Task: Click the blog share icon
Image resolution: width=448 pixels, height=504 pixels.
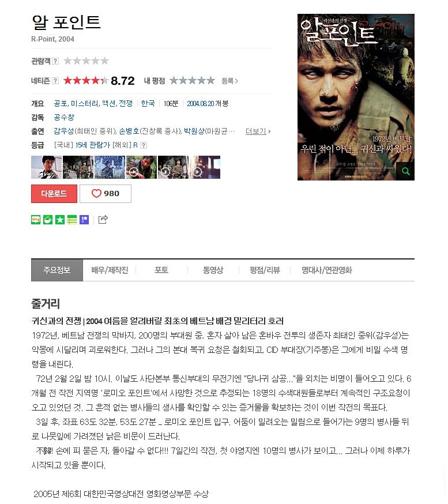Action: coord(36,220)
